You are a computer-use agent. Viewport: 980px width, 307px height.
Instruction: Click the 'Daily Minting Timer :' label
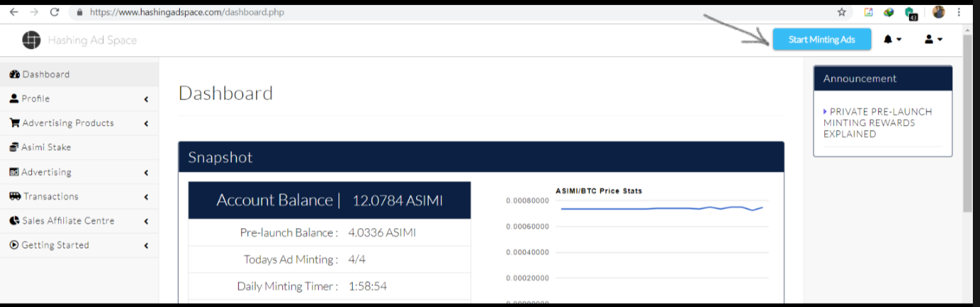[x=287, y=286]
